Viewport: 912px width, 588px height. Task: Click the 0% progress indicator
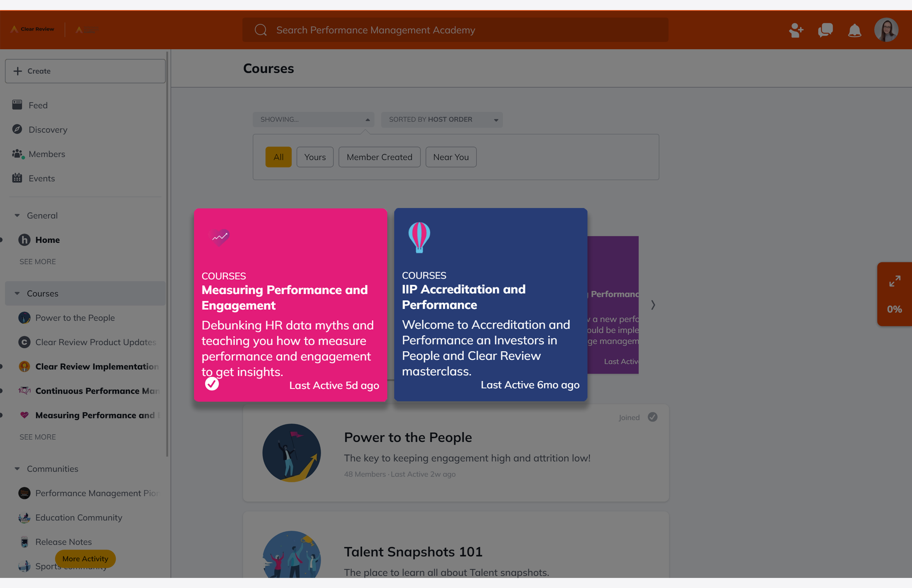(x=895, y=309)
